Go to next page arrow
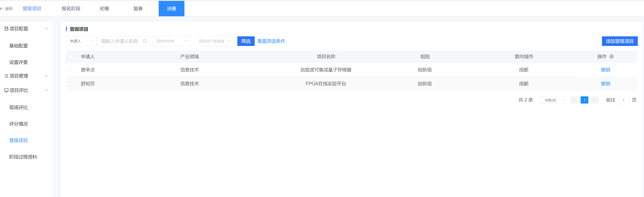This screenshot has height=197, width=644. tap(595, 100)
